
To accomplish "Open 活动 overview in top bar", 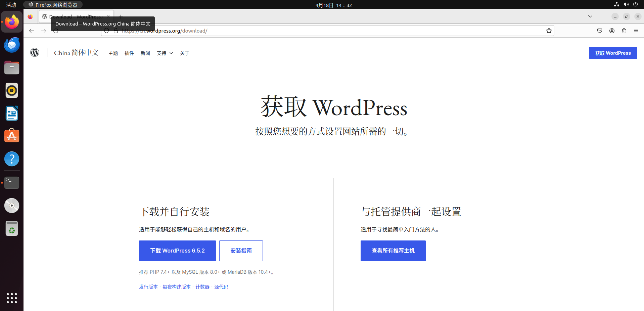I will point(11,5).
